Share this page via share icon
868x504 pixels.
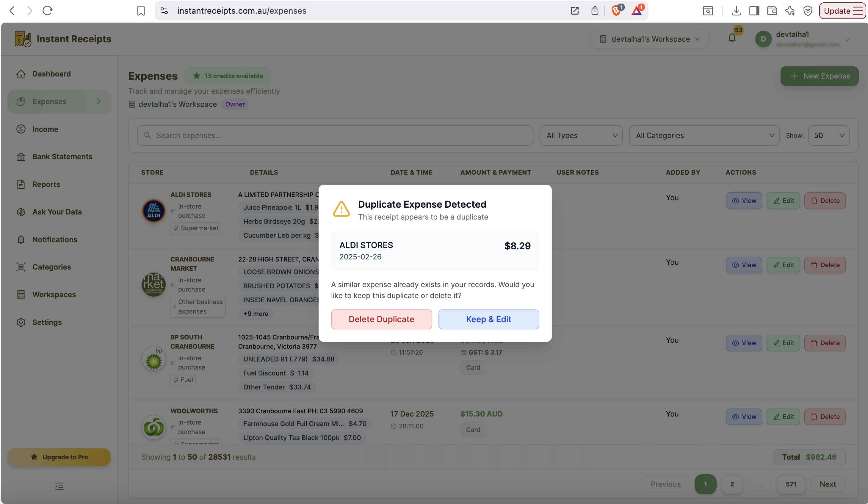[595, 11]
